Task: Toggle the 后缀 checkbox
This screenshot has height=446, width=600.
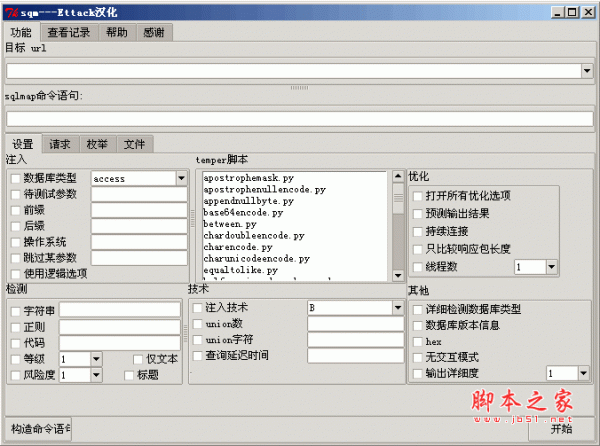Action: point(16,226)
